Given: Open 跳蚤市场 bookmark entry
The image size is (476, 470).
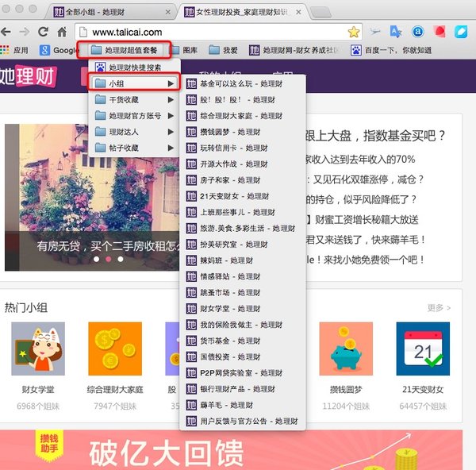Looking at the screenshot, I should click(x=242, y=293).
